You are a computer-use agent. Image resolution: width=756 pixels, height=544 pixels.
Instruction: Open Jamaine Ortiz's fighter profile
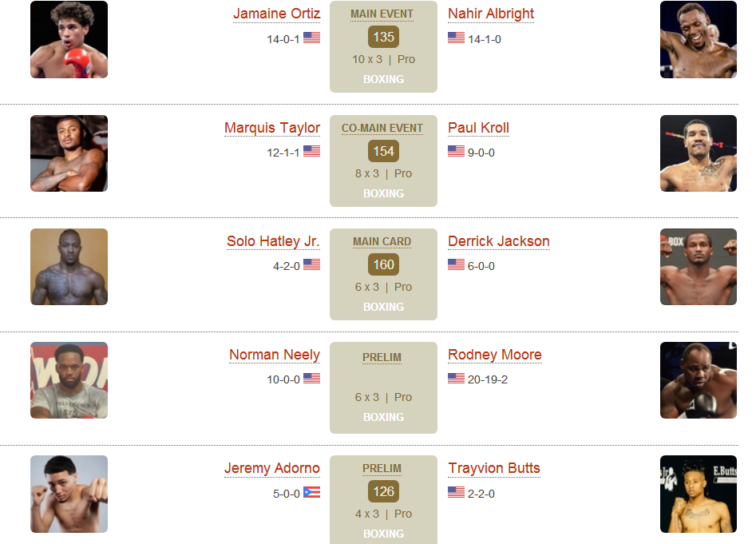[x=277, y=14]
